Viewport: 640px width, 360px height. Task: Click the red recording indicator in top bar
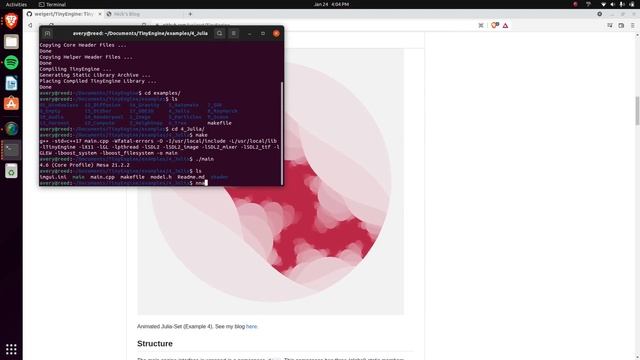point(576,4)
